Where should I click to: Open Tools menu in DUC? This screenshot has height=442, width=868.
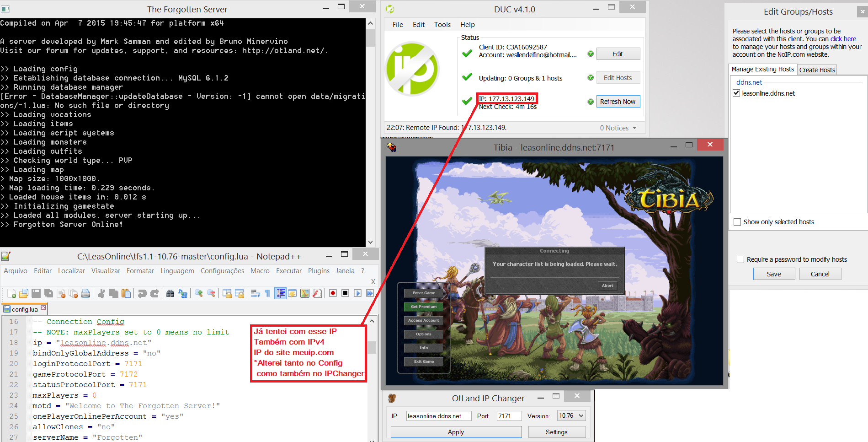(x=442, y=25)
